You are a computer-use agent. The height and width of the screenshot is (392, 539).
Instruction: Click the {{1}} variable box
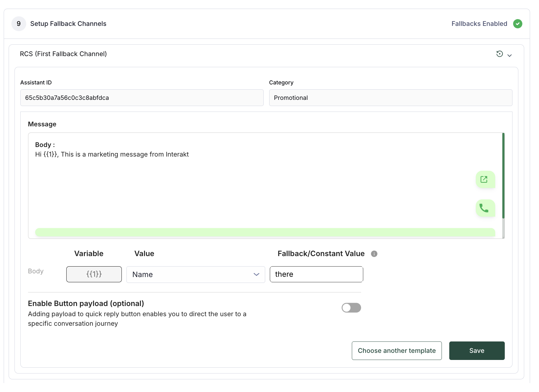click(x=94, y=274)
